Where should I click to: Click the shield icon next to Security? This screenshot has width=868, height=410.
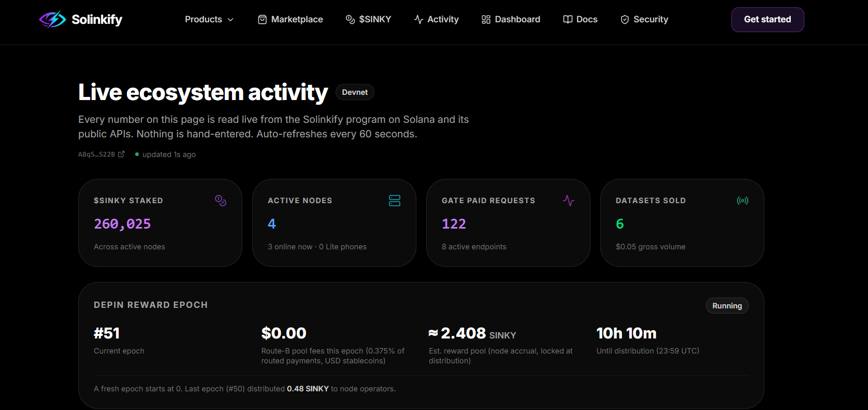point(625,20)
